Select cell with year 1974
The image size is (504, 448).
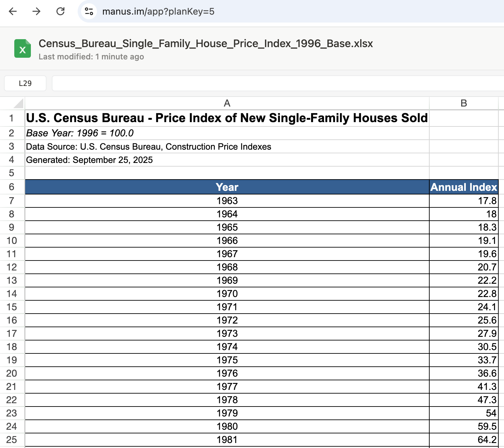[x=227, y=347]
